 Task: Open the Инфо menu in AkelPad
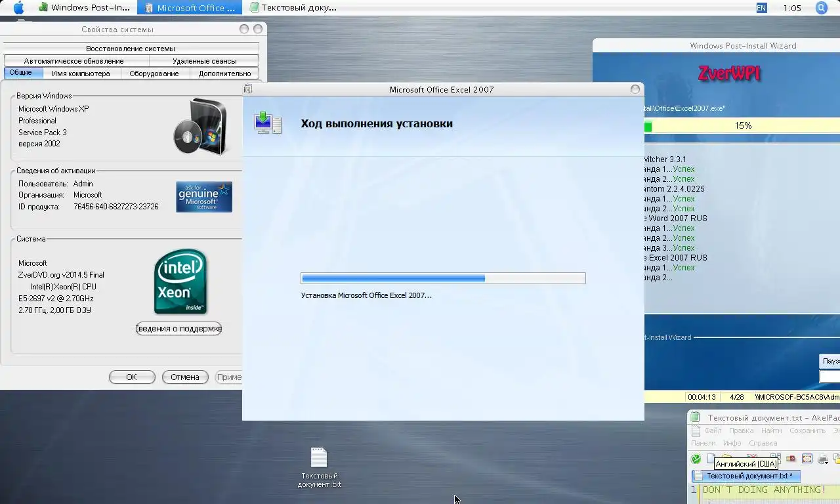point(732,443)
